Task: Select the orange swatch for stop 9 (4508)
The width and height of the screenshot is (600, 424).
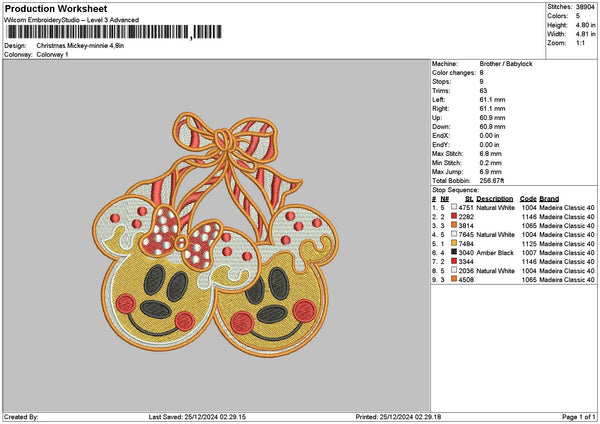Action: coord(454,279)
